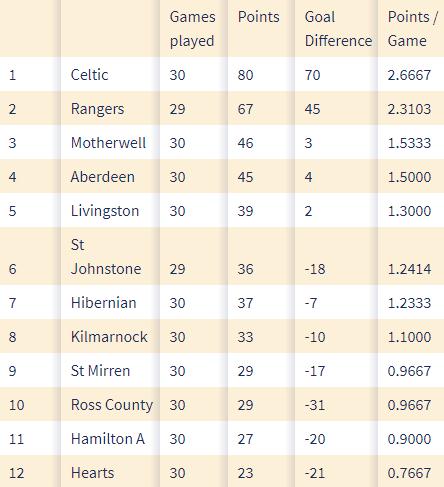The width and height of the screenshot is (444, 487).
Task: Select the Points / Game header
Action: click(x=412, y=29)
